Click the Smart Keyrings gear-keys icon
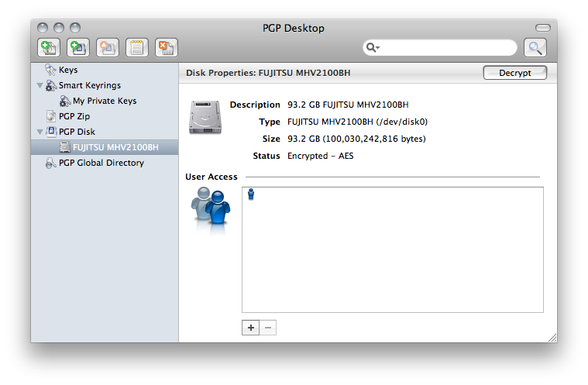This screenshot has height=385, width=588. tap(51, 85)
